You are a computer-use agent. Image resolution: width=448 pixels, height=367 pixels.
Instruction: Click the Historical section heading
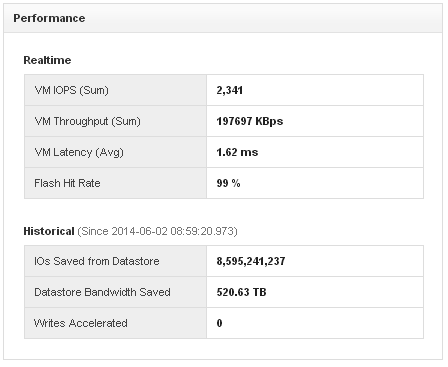click(49, 231)
